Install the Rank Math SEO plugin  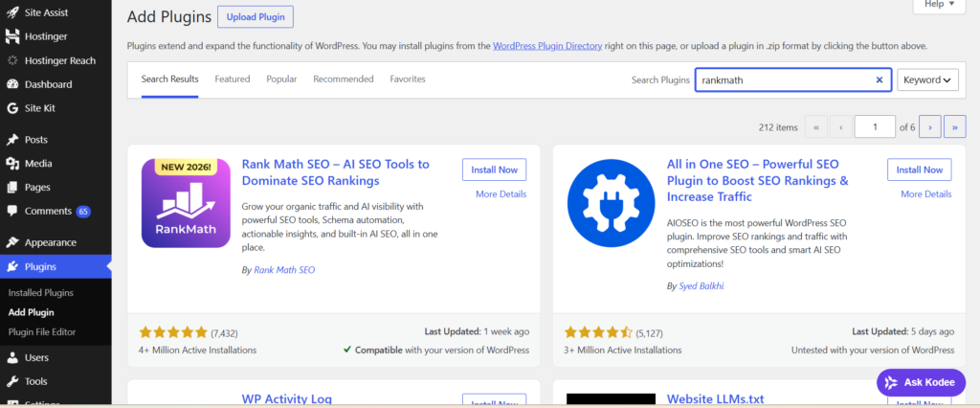[495, 170]
